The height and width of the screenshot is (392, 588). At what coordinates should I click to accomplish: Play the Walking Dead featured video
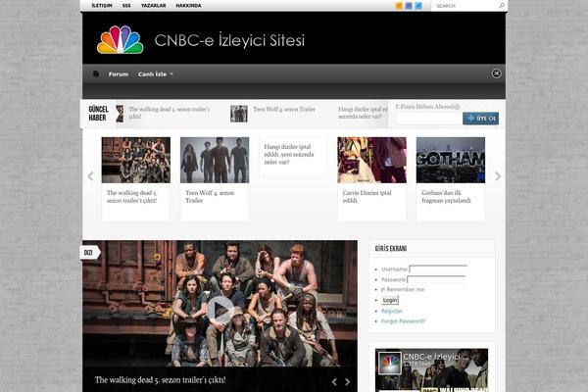(220, 310)
